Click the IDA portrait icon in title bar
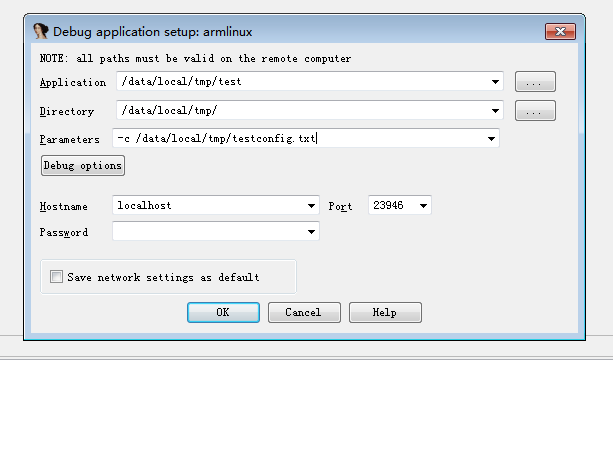 coord(41,31)
